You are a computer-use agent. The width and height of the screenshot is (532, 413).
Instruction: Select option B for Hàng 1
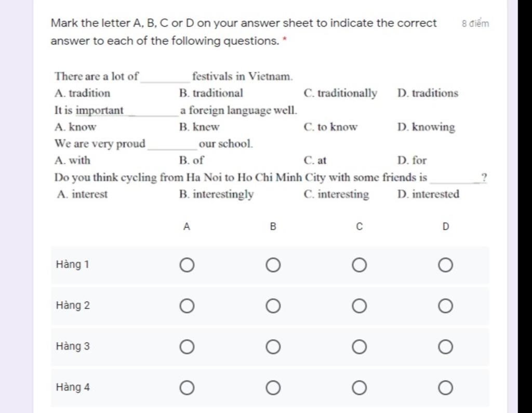pos(273,265)
